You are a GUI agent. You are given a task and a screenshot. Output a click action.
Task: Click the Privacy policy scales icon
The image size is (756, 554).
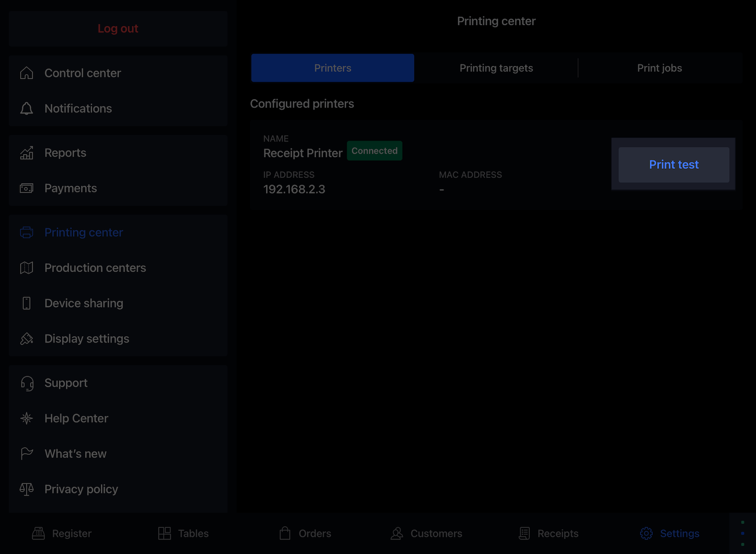click(x=27, y=489)
